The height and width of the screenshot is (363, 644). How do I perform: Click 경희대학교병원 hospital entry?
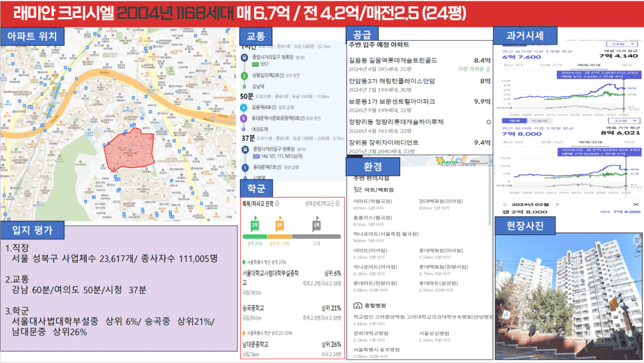click(x=371, y=334)
